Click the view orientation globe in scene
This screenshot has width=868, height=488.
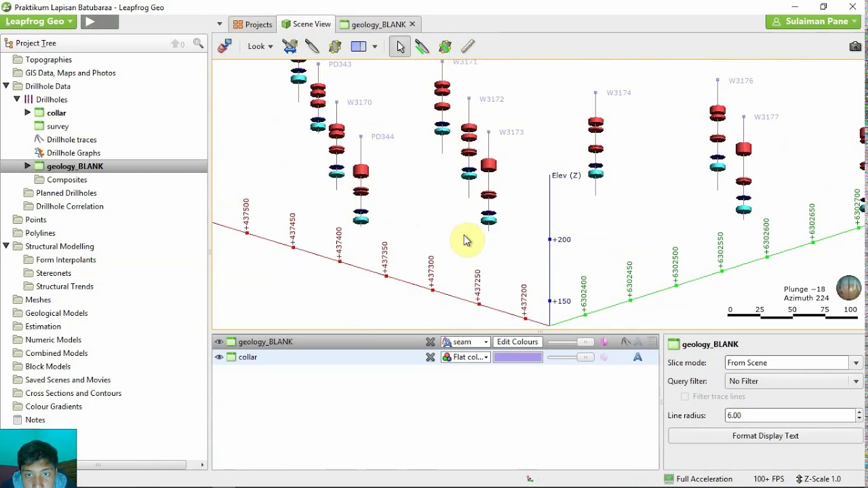coord(848,287)
